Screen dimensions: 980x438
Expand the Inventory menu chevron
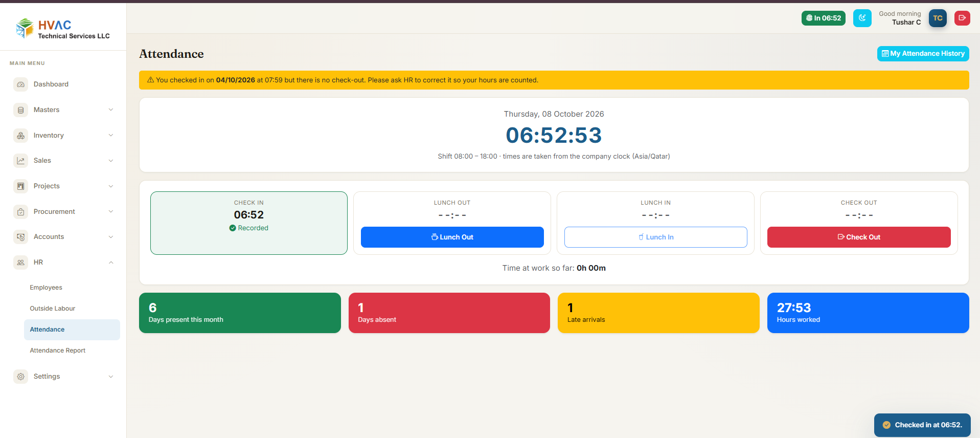[x=111, y=135]
